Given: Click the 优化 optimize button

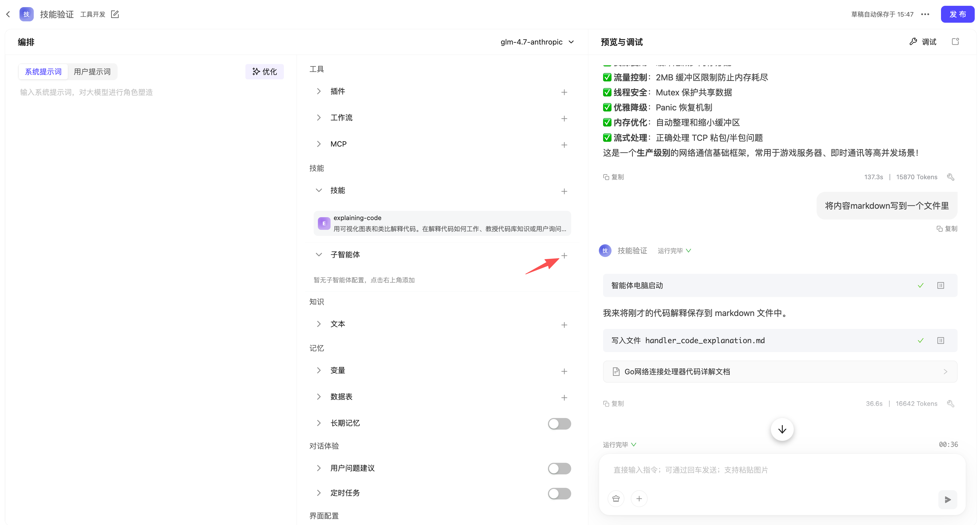Looking at the screenshot, I should tap(264, 72).
